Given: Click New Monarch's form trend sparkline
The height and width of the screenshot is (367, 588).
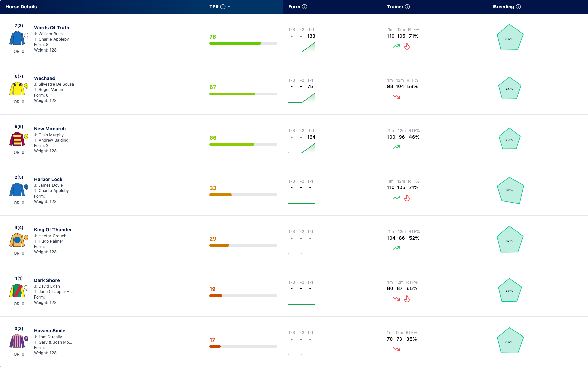Looking at the screenshot, I should point(302,148).
